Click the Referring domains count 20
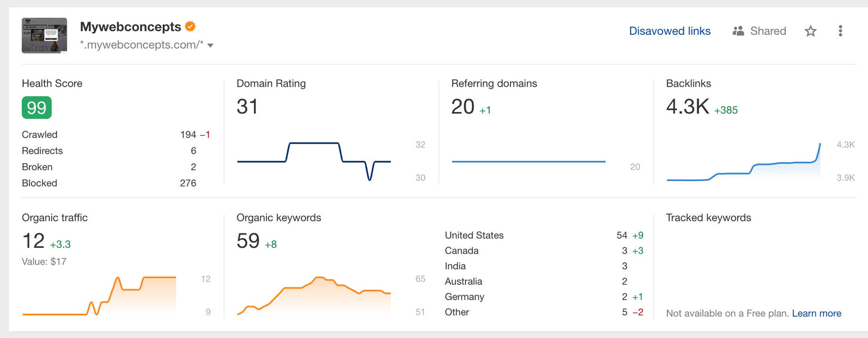The width and height of the screenshot is (868, 338). 463,107
